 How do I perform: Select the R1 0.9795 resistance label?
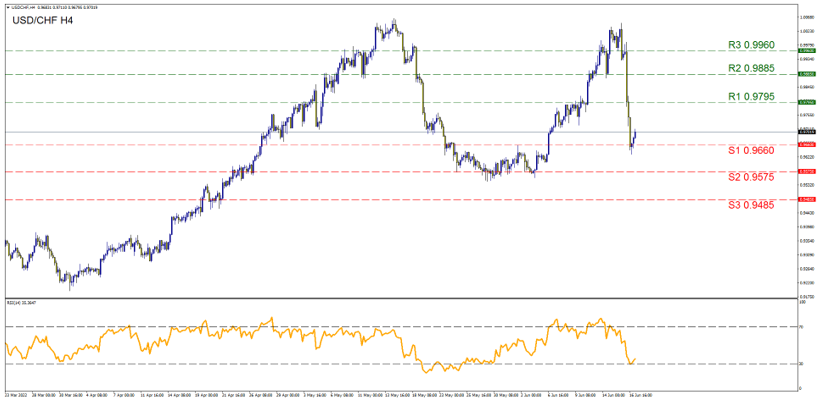pyautogui.click(x=751, y=97)
